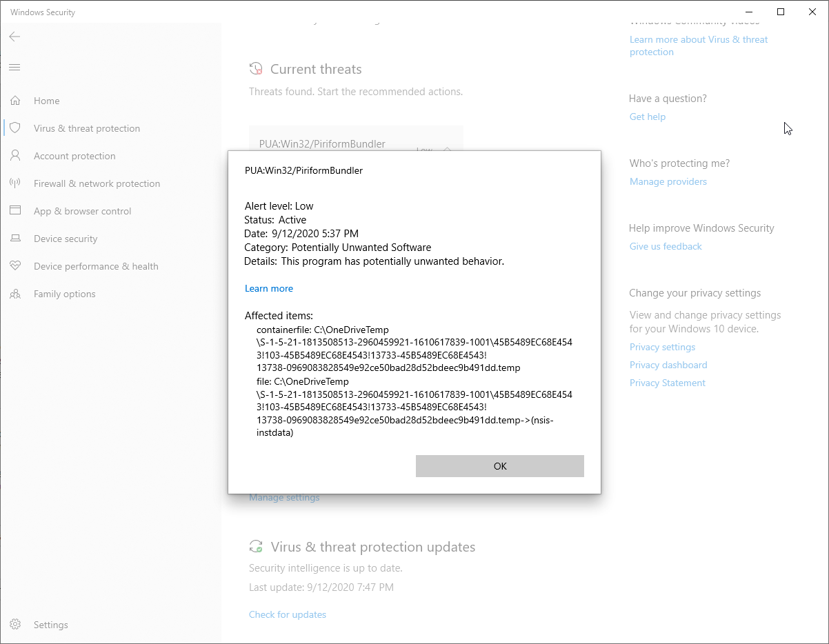Click Virus & threat protection updates heading
The height and width of the screenshot is (644, 829).
pos(373,547)
